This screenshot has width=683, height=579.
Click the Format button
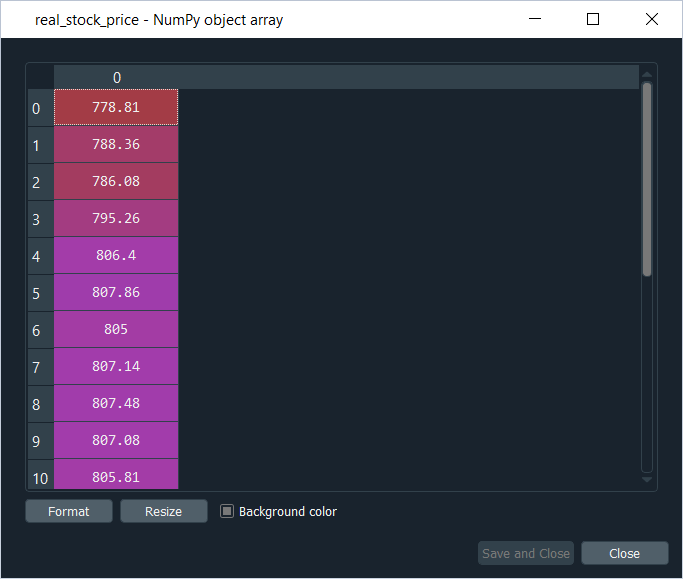coord(69,511)
